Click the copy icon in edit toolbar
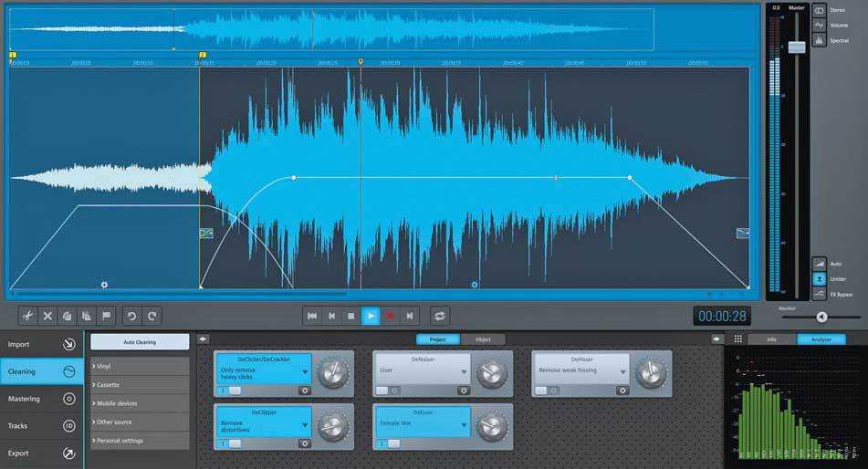Screen dimensions: 868x469 click(67, 317)
